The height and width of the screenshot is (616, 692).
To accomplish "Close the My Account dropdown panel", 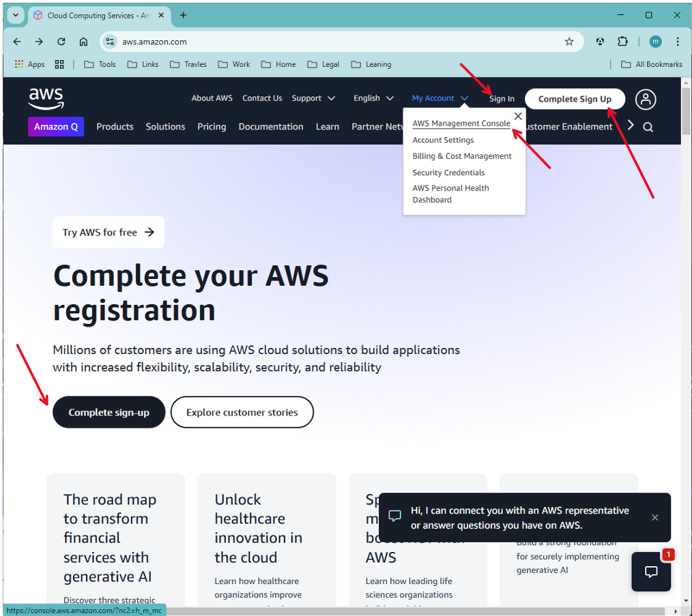I will 518,116.
